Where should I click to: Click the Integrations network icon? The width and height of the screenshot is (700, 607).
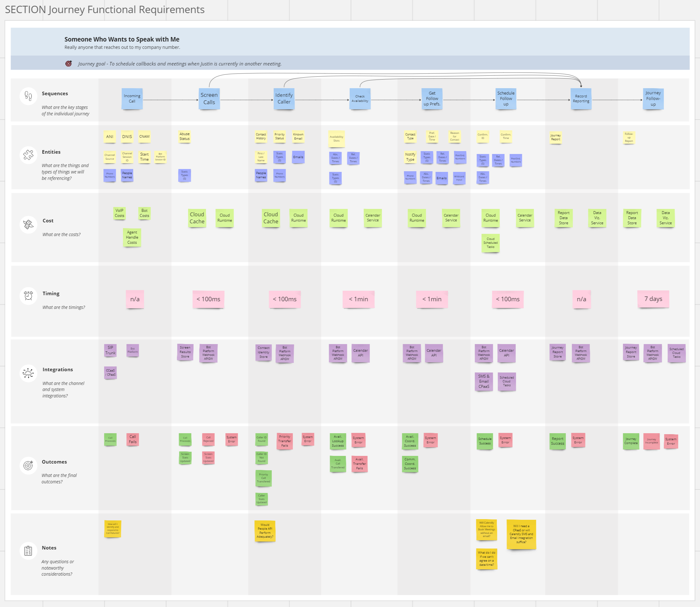[28, 373]
